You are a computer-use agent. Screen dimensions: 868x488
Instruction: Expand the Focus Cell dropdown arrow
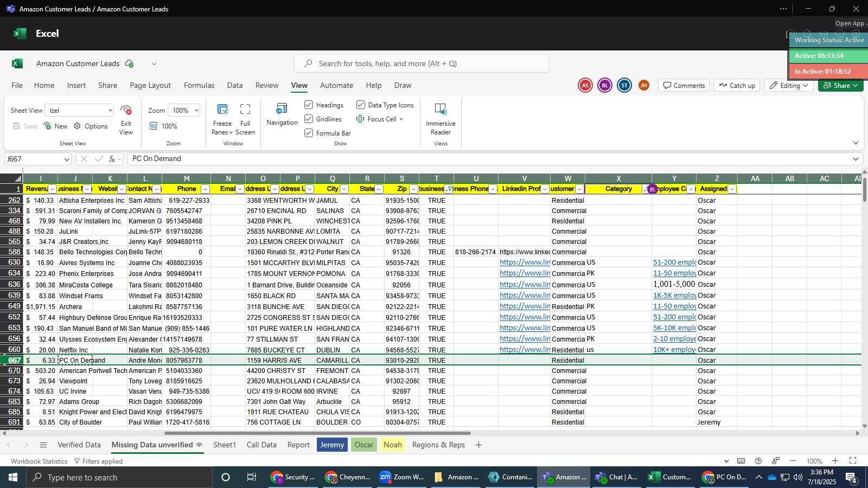click(401, 119)
